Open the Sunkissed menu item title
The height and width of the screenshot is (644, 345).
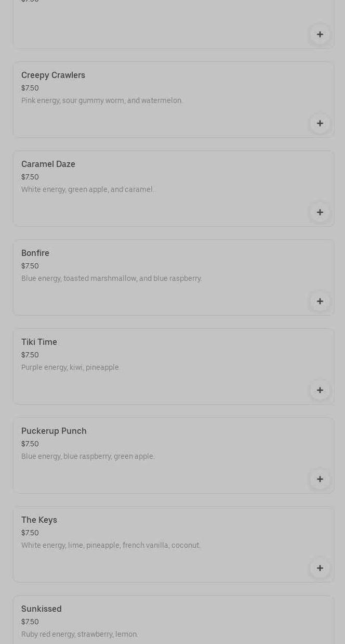click(x=42, y=609)
